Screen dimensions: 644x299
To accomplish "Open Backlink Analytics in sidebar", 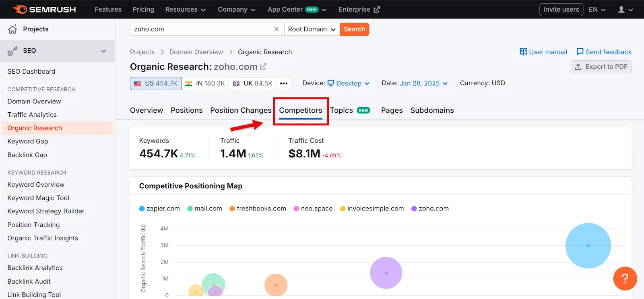I will pos(35,268).
